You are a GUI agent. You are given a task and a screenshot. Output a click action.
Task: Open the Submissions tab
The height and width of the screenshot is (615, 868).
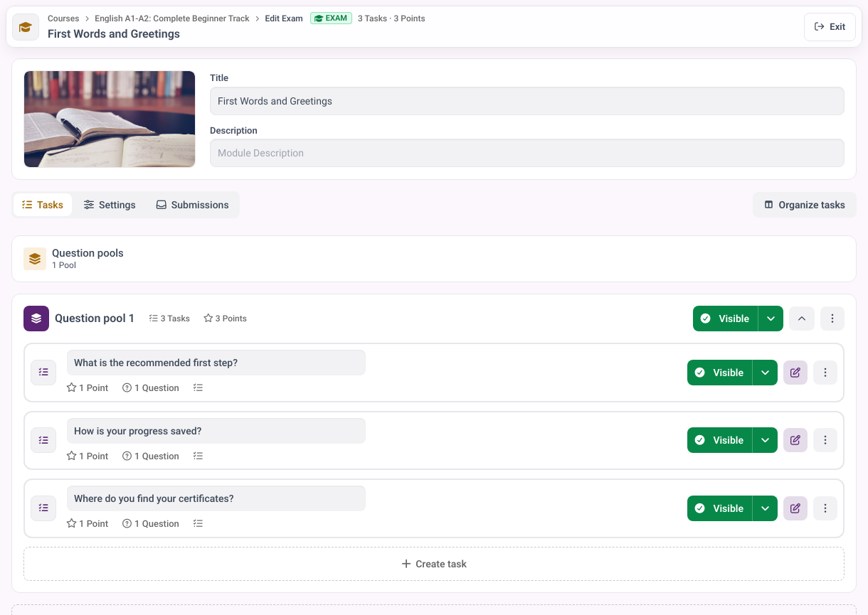193,205
